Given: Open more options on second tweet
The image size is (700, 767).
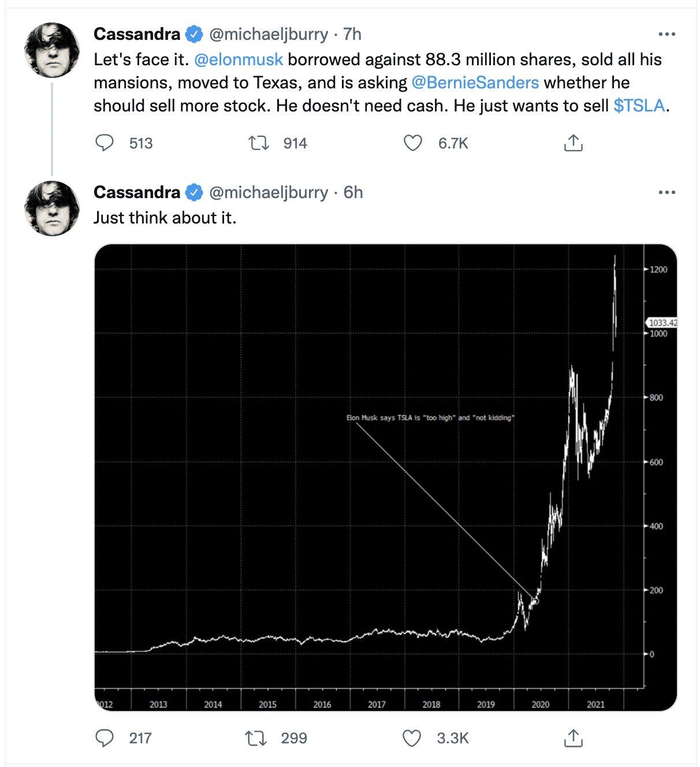Looking at the screenshot, I should [x=667, y=192].
